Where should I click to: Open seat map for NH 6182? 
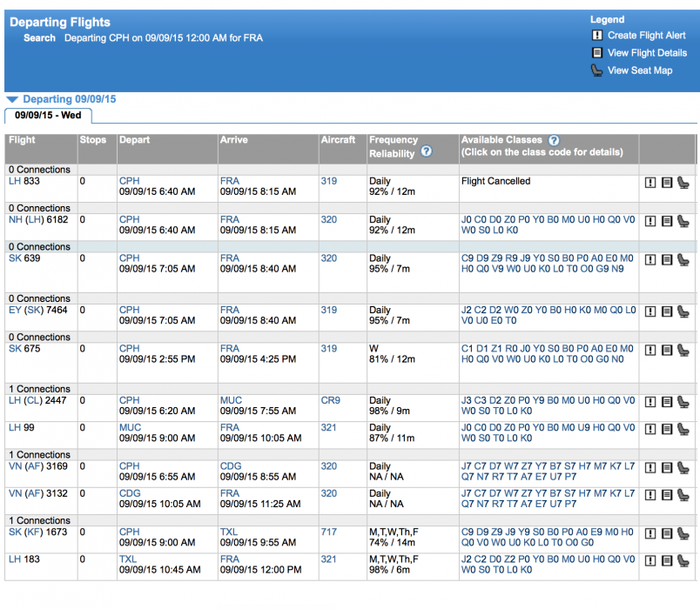click(x=683, y=221)
